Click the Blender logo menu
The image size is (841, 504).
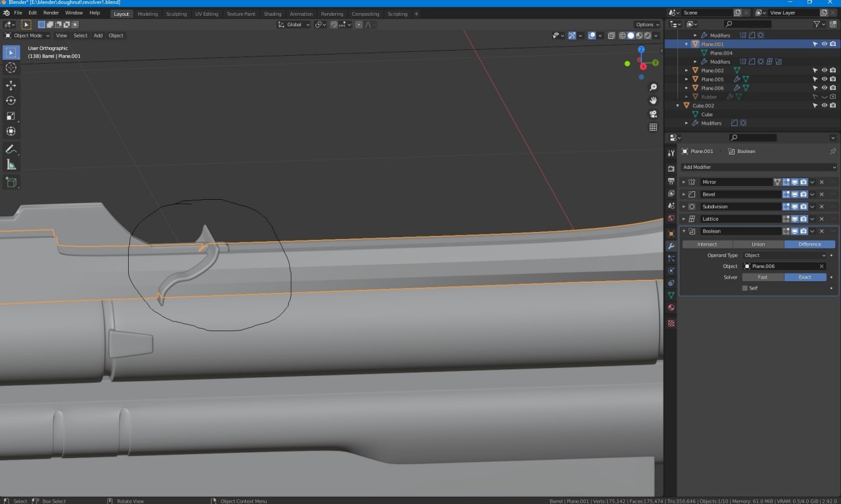[x=6, y=12]
